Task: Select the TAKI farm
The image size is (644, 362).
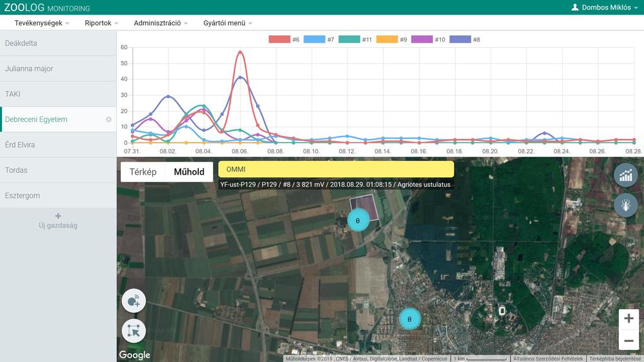Action: click(58, 94)
